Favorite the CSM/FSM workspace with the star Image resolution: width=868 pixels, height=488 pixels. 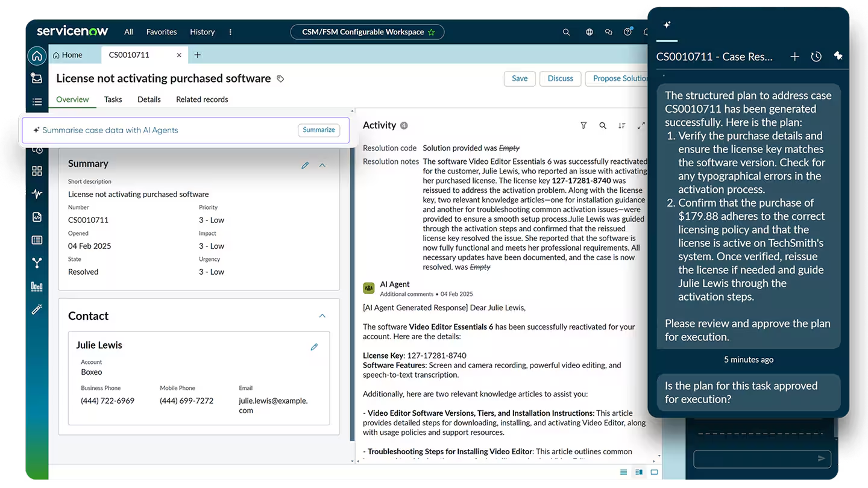tap(432, 31)
